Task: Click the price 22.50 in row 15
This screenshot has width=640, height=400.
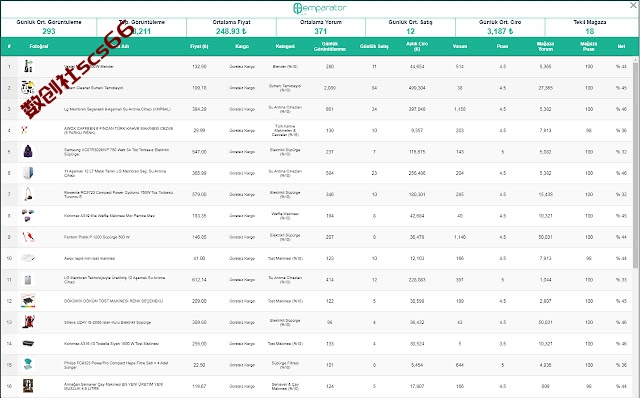Action: [x=199, y=365]
